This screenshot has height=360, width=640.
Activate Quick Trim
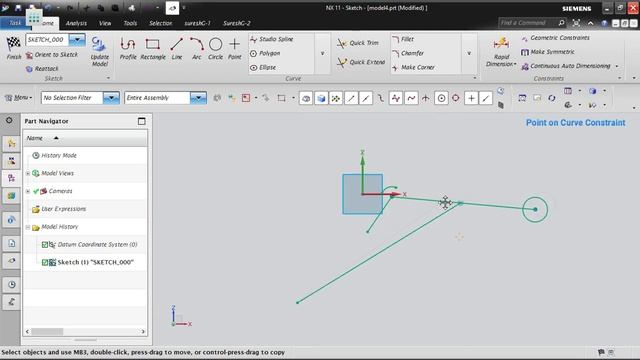pos(358,43)
